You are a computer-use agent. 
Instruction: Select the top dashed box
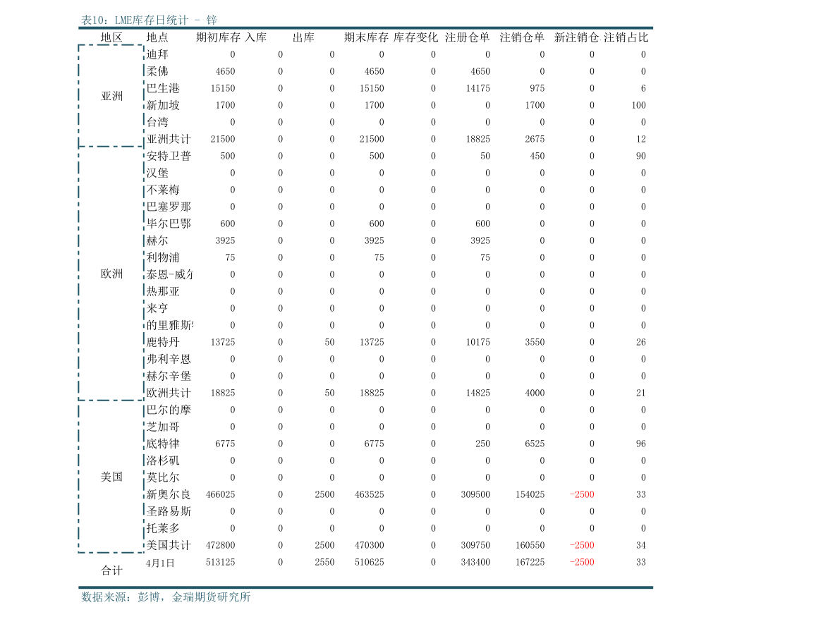click(111, 95)
